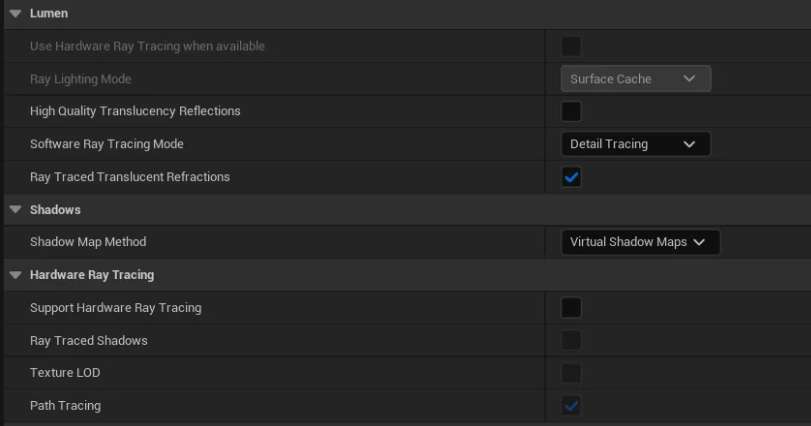
Task: Collapse the Shadows section triangle
Action: pos(16,209)
